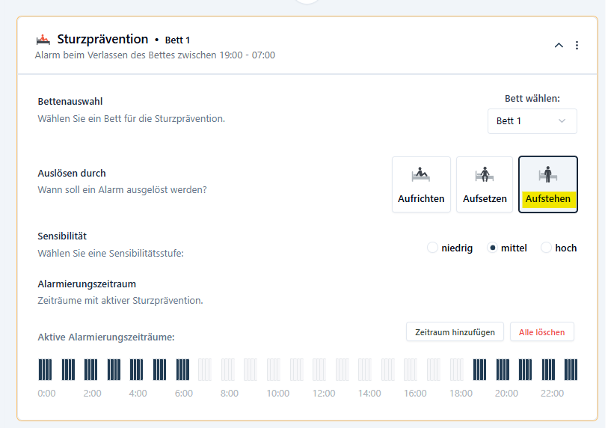Open the Bett wählen dropdown
Image resolution: width=606 pixels, height=428 pixels.
532,121
